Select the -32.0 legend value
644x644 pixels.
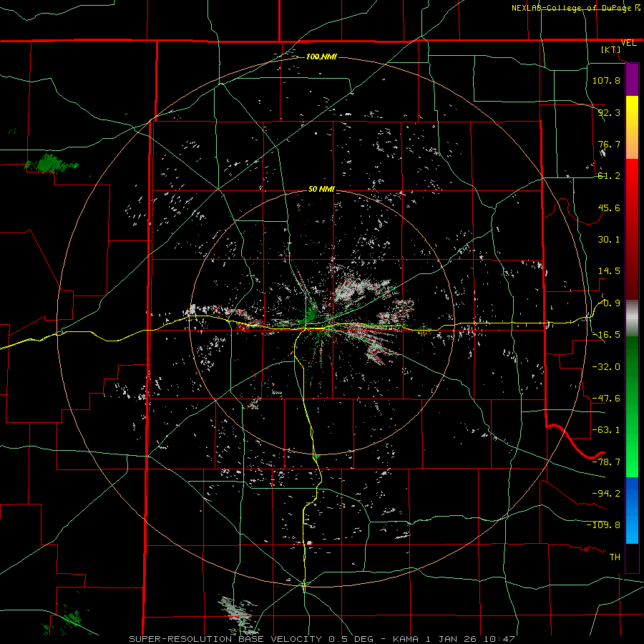tap(606, 367)
